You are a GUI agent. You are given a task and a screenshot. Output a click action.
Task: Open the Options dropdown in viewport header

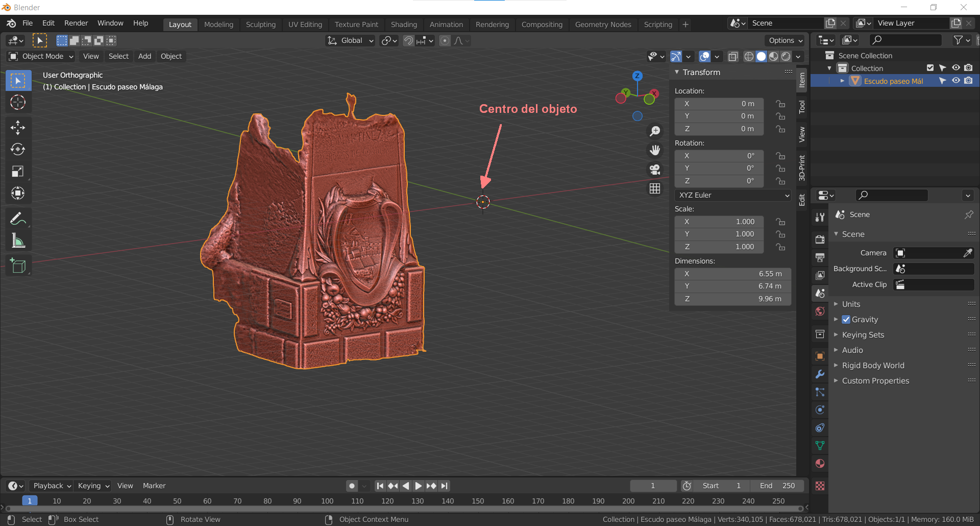(x=785, y=40)
